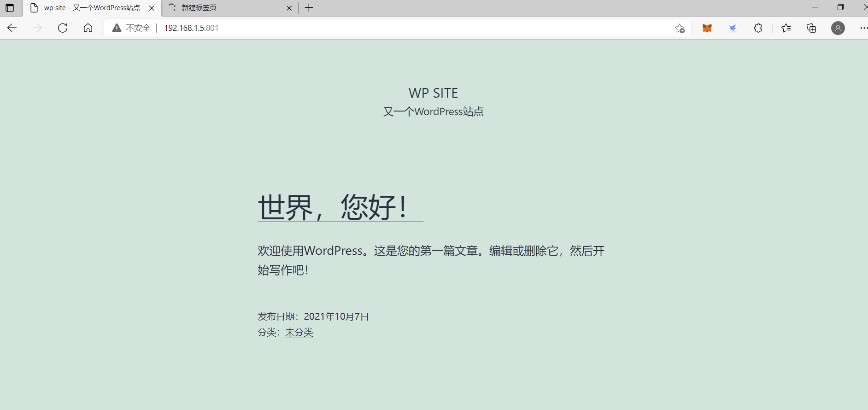The width and height of the screenshot is (868, 410).
Task: Minimize the browser window
Action: click(x=815, y=7)
